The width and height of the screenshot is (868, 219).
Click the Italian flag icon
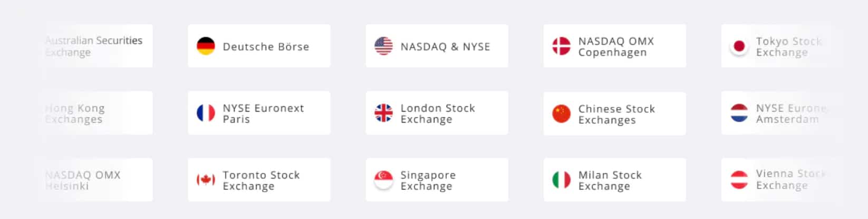point(561,180)
